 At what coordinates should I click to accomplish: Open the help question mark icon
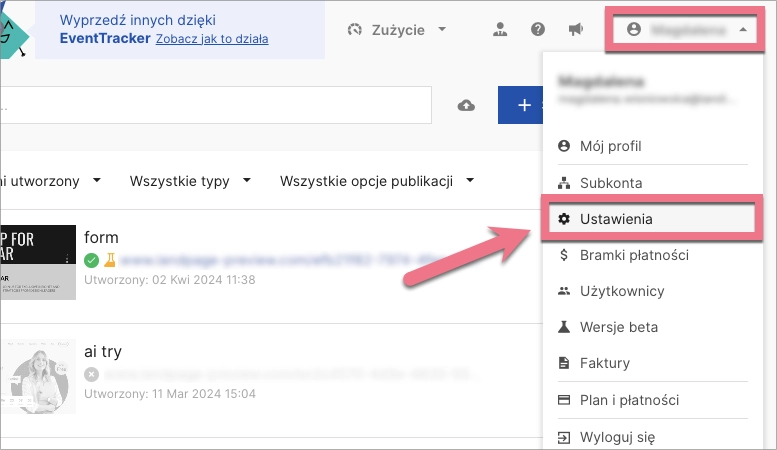tap(538, 30)
